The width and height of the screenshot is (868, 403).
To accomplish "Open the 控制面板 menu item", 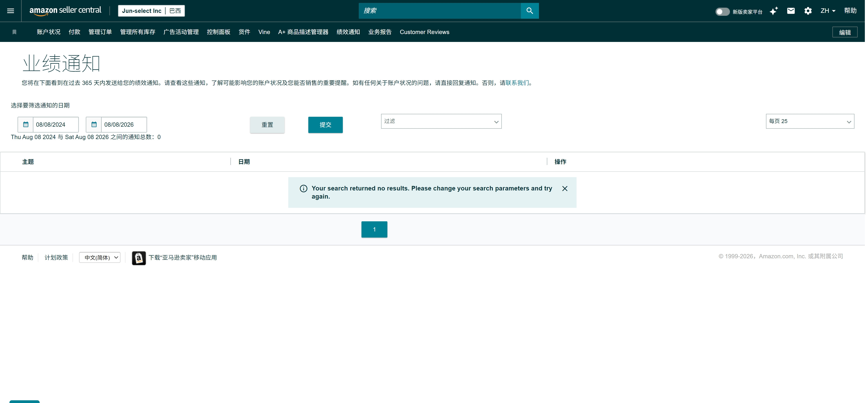I will click(218, 32).
